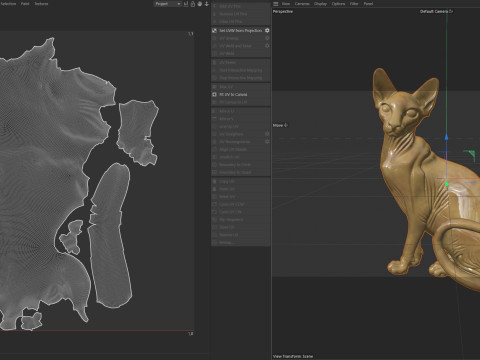Open settings gear for Set UVW from Projection
The height and width of the screenshot is (360, 480).
267,30
